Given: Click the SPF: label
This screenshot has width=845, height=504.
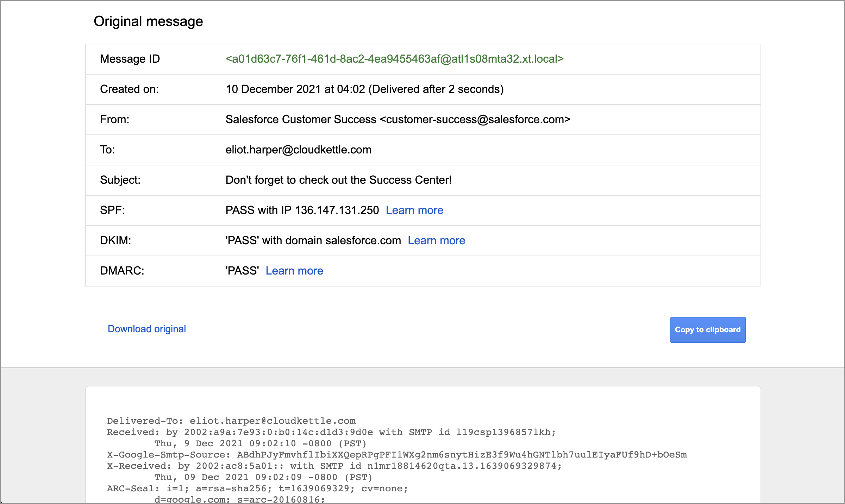Looking at the screenshot, I should [x=113, y=210].
